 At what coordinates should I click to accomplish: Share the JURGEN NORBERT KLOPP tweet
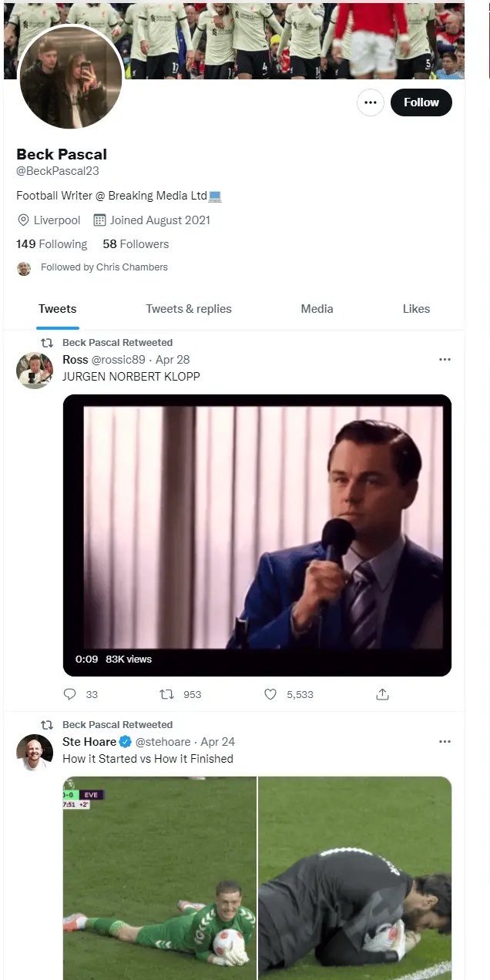[382, 694]
